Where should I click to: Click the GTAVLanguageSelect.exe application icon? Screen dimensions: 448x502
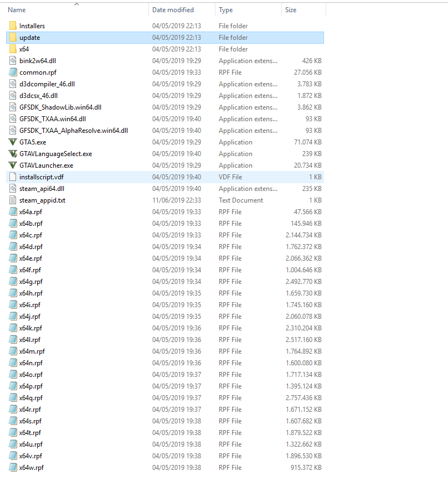13,154
